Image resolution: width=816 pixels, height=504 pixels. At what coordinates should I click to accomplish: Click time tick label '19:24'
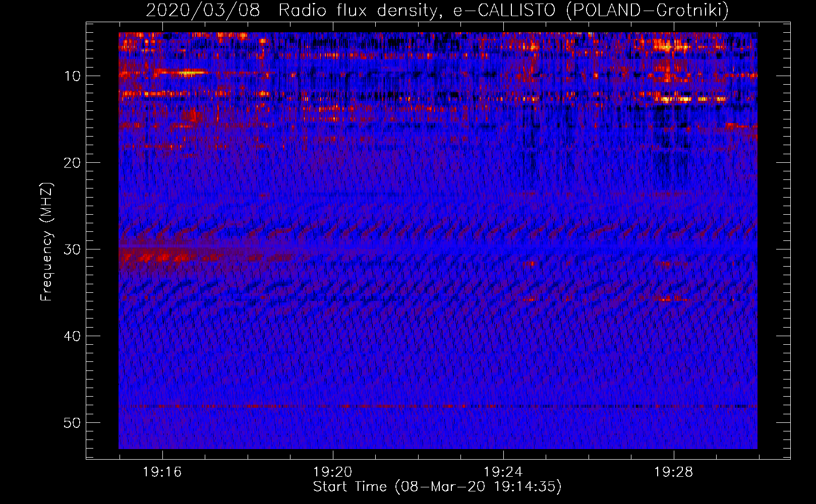pos(503,472)
